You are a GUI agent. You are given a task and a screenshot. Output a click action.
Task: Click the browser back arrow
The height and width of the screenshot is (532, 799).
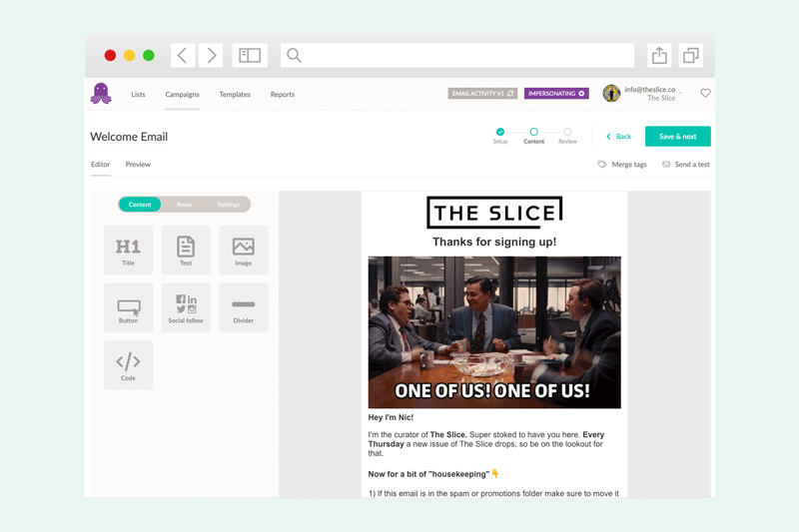pos(183,55)
